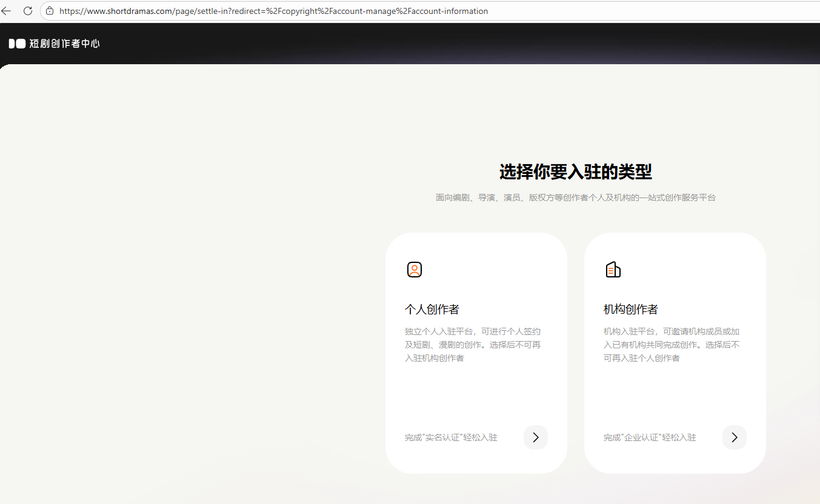
Task: Reload the page with refresh icon
Action: tap(28, 11)
